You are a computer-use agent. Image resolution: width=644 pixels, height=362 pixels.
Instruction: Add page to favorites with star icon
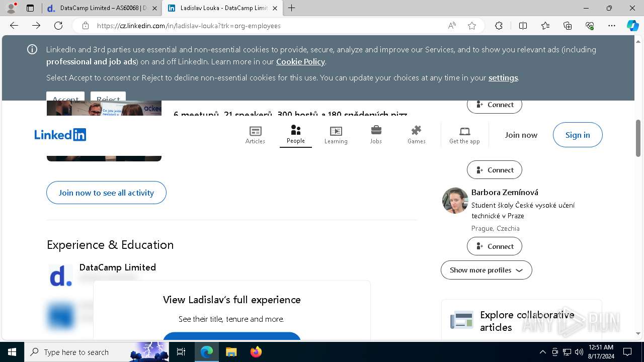pyautogui.click(x=472, y=26)
